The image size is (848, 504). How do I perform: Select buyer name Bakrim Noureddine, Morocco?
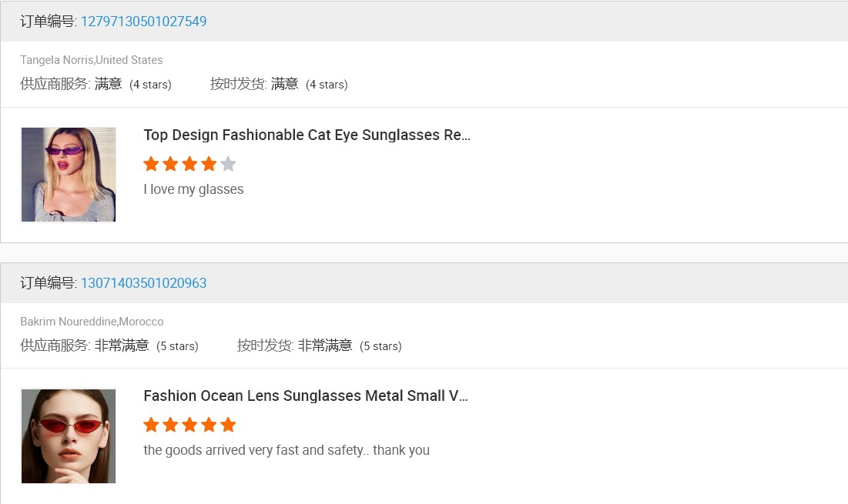(x=92, y=322)
